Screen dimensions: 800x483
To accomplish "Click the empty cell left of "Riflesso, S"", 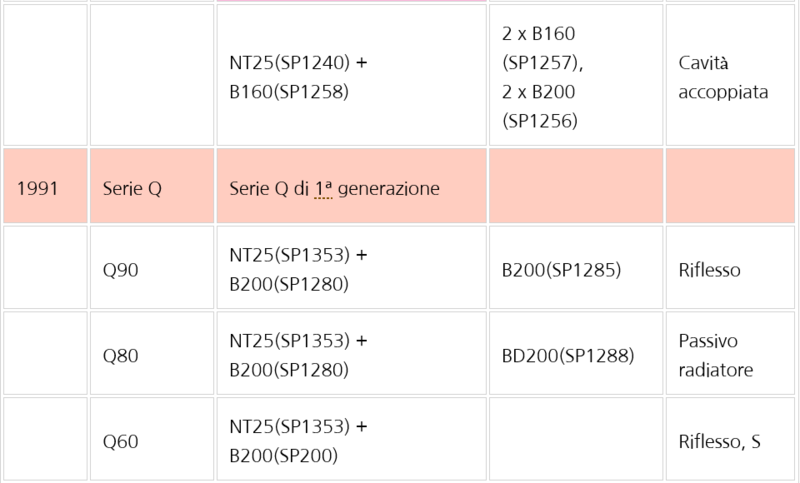I will [577, 440].
